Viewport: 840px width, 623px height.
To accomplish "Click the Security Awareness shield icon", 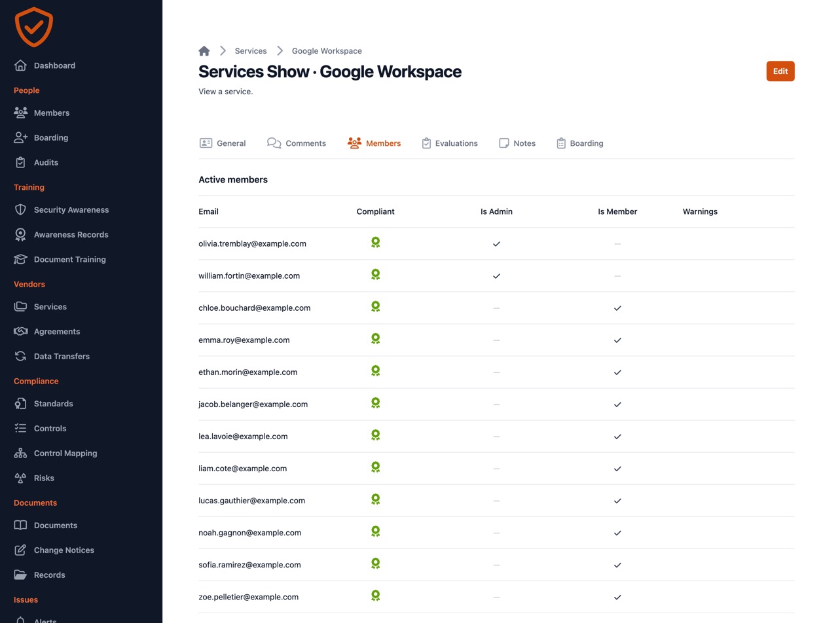I will (x=21, y=210).
